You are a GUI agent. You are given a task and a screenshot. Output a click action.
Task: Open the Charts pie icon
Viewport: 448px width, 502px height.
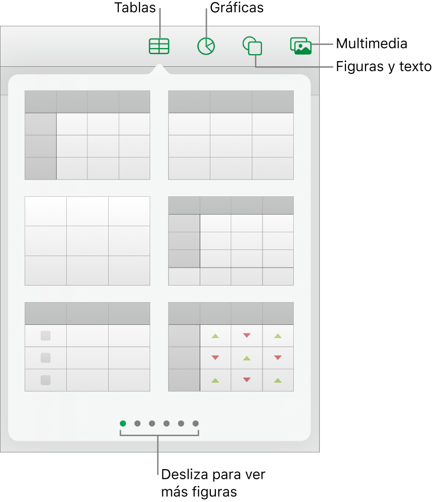click(206, 46)
